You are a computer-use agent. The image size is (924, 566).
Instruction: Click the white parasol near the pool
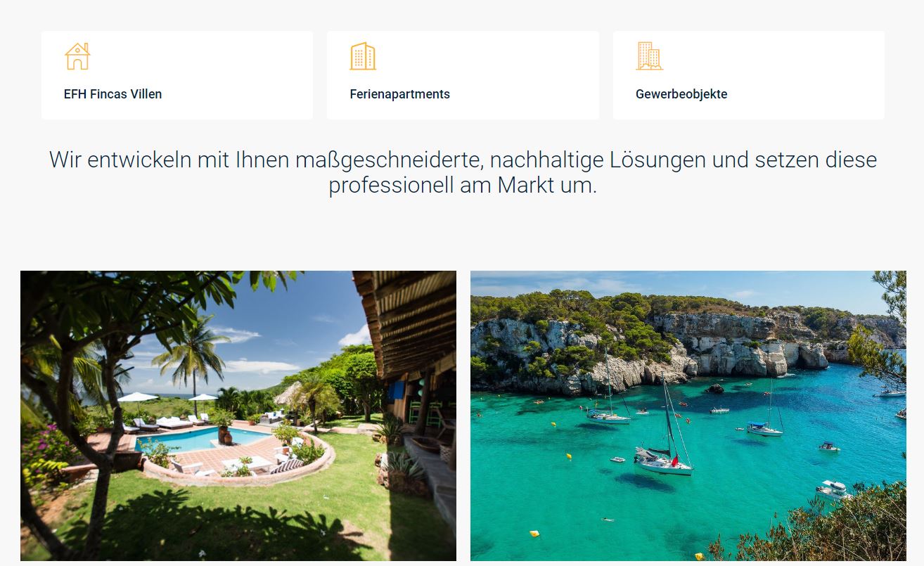click(138, 398)
